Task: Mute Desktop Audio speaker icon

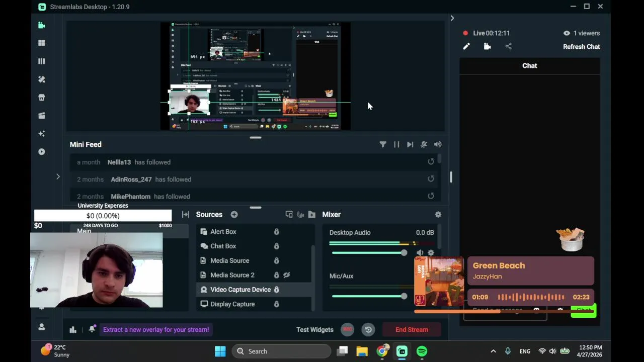Action: 420,253
